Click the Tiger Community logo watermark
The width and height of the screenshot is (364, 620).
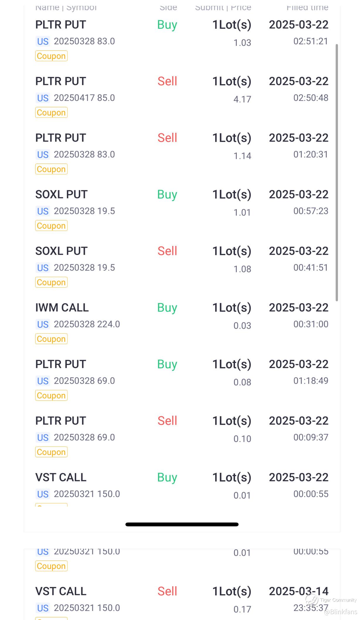pyautogui.click(x=312, y=599)
